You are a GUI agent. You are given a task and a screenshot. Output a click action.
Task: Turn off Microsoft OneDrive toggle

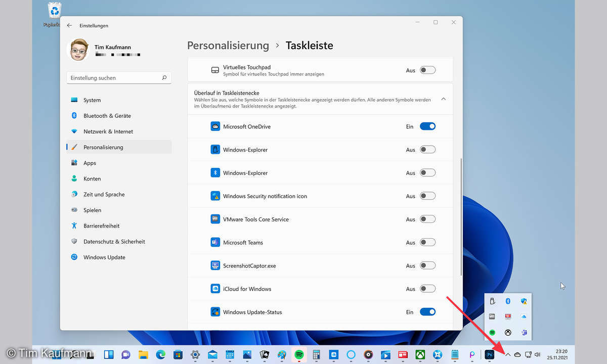point(427,126)
